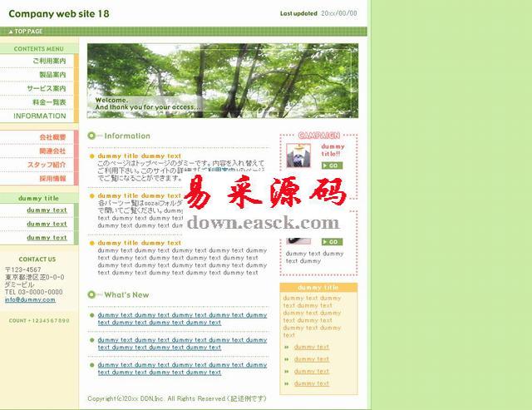This screenshot has width=532, height=410.
Task: Click the Company web site 18 title
Action: pyautogui.click(x=59, y=13)
